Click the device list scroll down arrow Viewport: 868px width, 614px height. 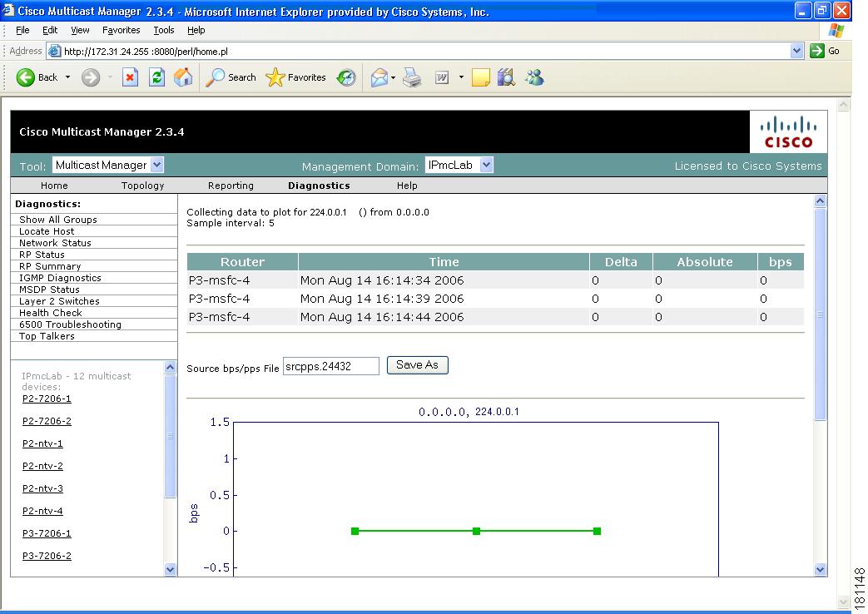pyautogui.click(x=170, y=569)
